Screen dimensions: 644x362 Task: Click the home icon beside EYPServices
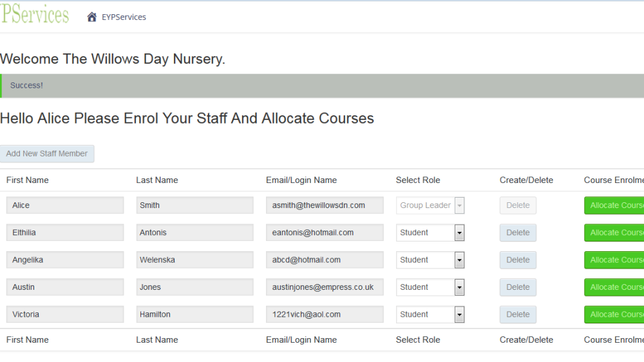tap(91, 17)
